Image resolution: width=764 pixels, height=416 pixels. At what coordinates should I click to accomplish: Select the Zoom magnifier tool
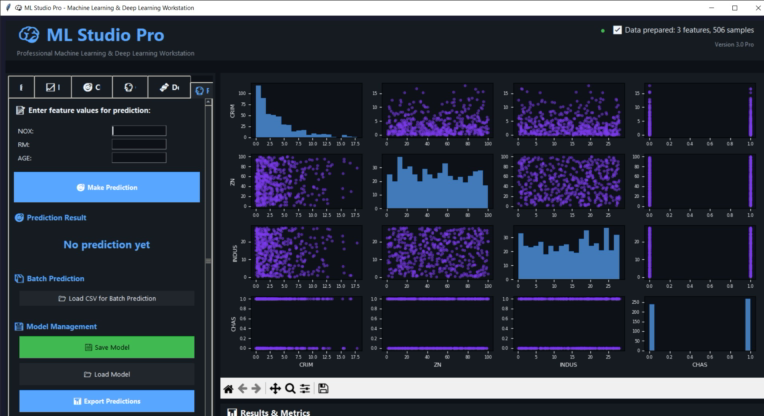(290, 388)
